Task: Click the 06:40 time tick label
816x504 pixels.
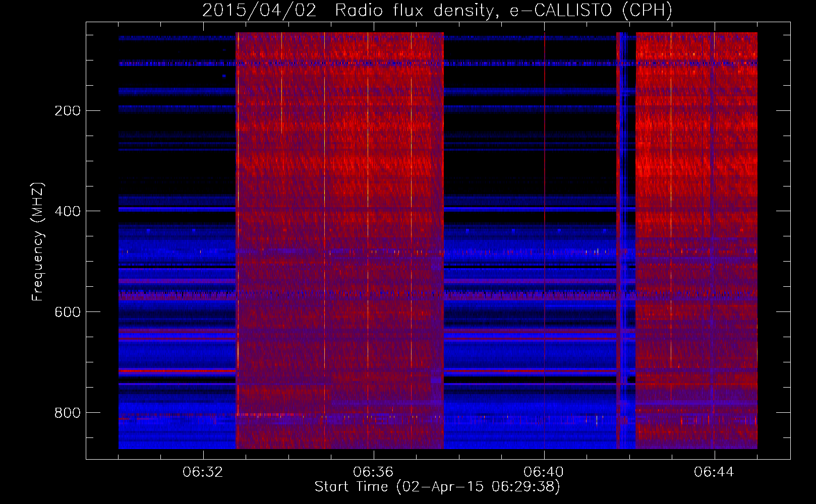Action: (x=544, y=472)
